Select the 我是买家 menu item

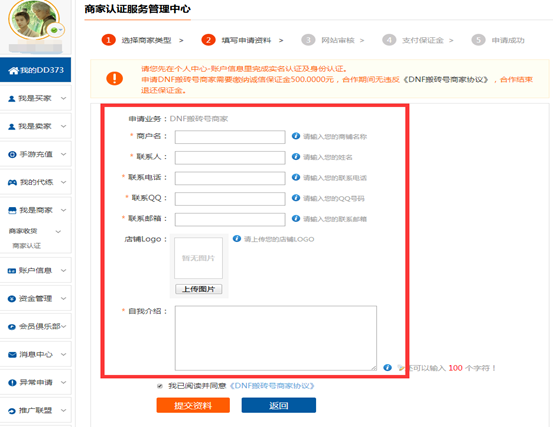tap(36, 98)
